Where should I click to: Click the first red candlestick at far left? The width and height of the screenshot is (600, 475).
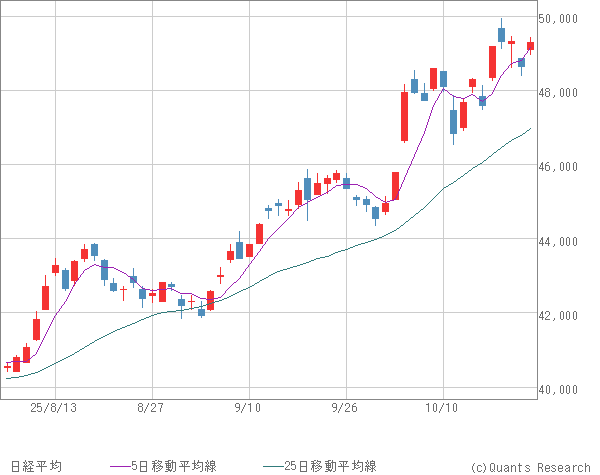click(8, 367)
